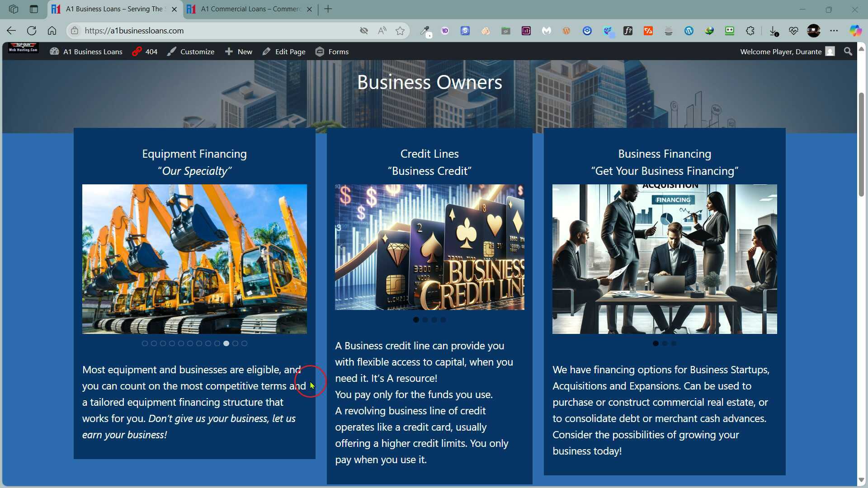Select second dot under Business Credit Line image
The height and width of the screenshot is (488, 868).
pos(425,320)
